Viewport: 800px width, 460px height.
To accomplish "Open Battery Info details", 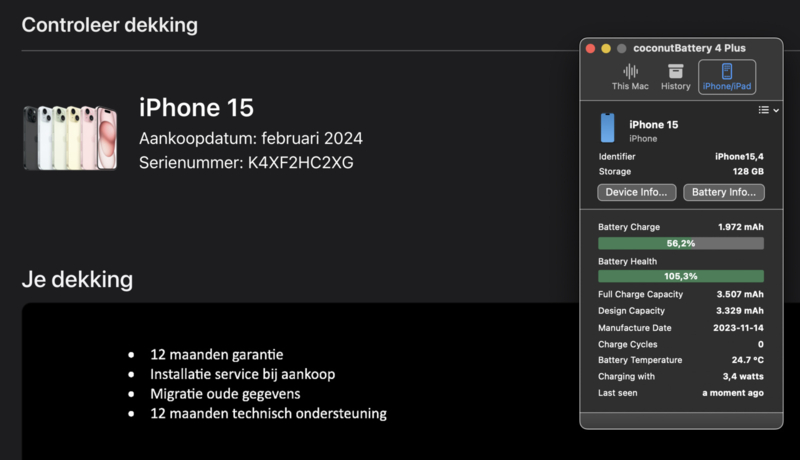I will 723,192.
